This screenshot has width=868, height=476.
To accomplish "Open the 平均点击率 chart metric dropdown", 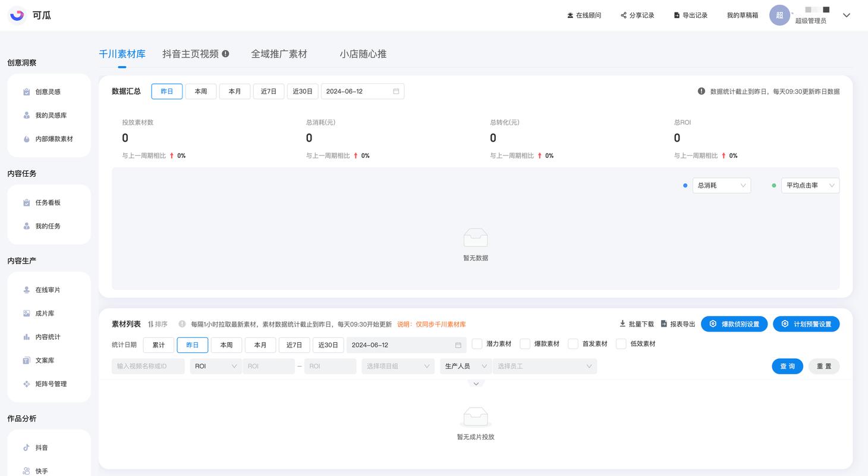I will 810,186.
